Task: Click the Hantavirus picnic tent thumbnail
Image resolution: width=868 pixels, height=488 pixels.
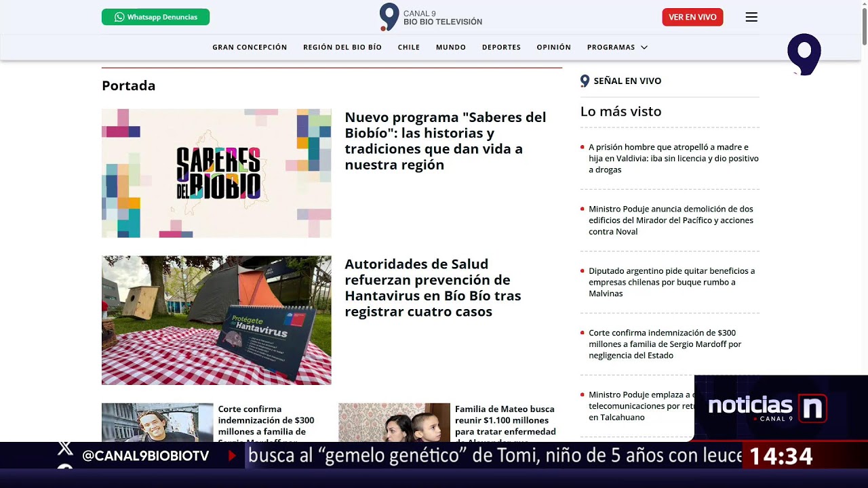Action: (x=216, y=320)
